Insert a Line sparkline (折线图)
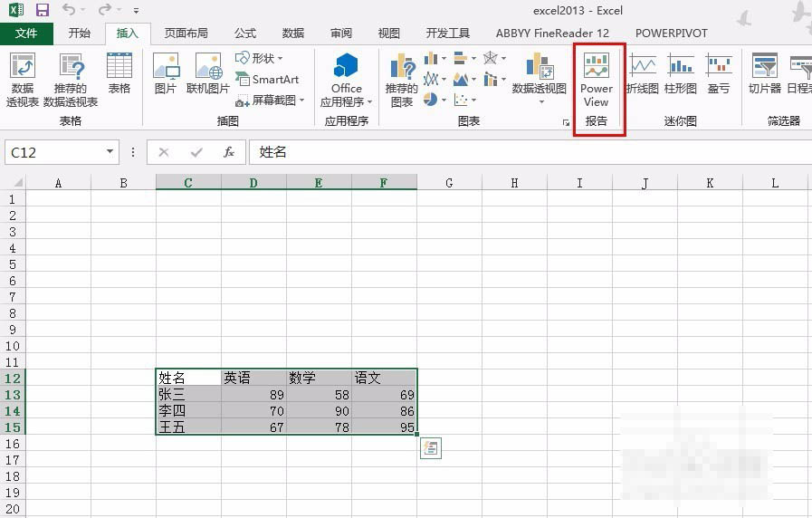This screenshot has height=518, width=812. click(643, 72)
